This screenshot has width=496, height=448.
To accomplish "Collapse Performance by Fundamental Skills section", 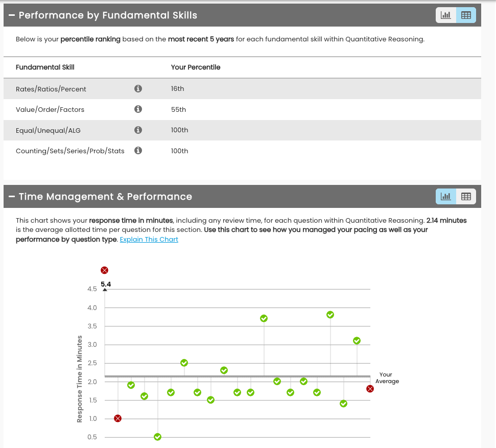I will 12,15.
